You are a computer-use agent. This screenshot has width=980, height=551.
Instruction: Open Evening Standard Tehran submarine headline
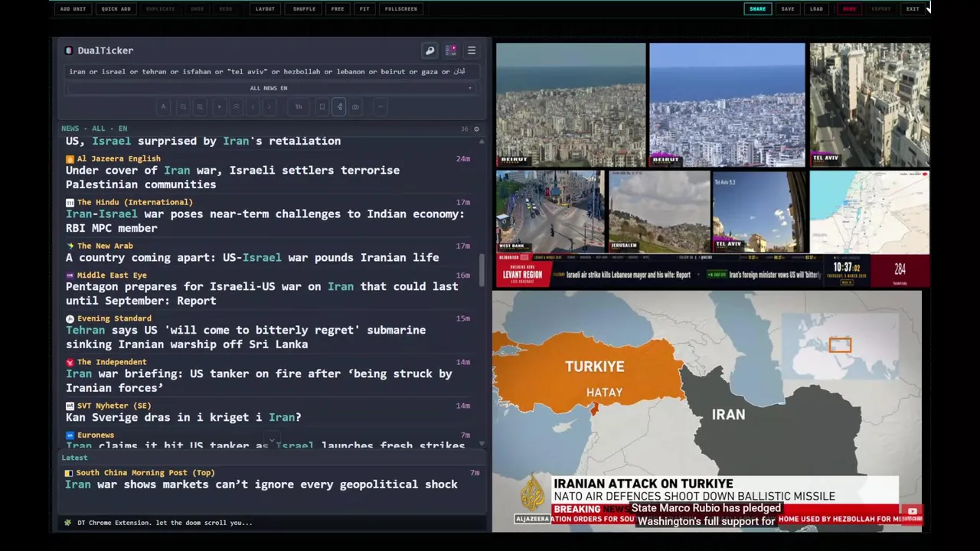pyautogui.click(x=246, y=337)
